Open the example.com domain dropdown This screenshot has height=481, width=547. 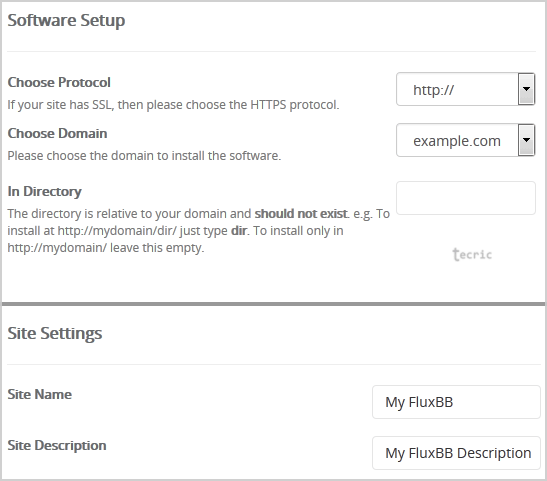click(x=465, y=140)
